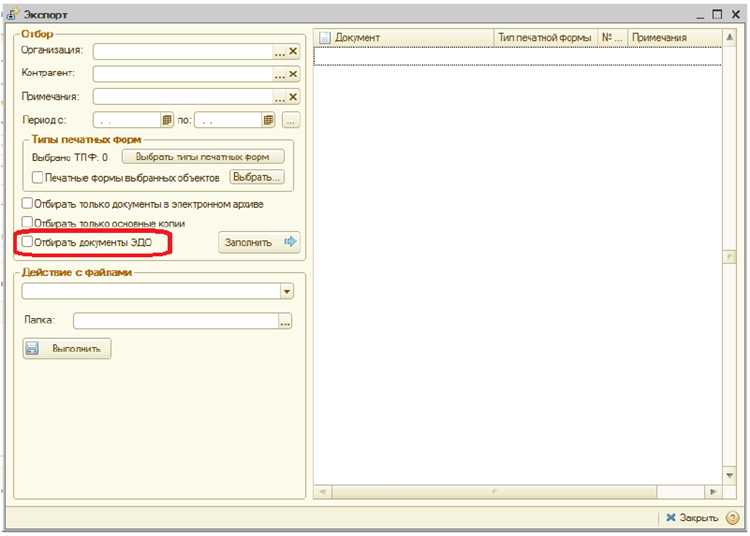Click the № column header

[612, 38]
